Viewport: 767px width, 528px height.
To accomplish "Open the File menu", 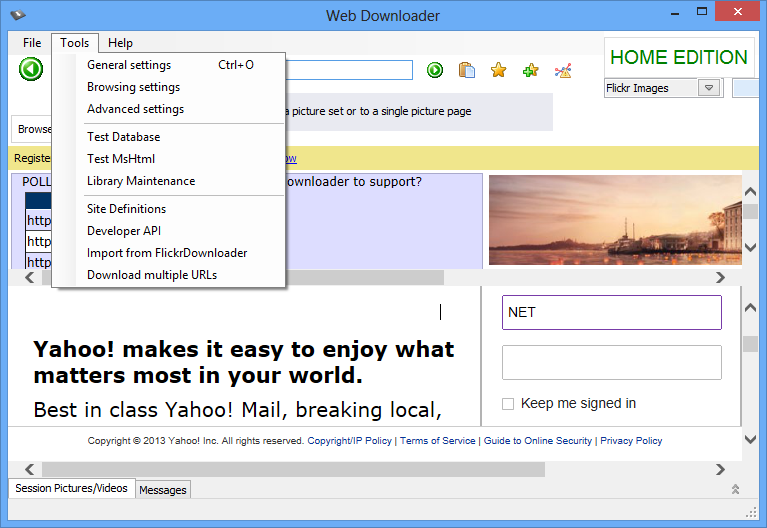I will click(32, 43).
